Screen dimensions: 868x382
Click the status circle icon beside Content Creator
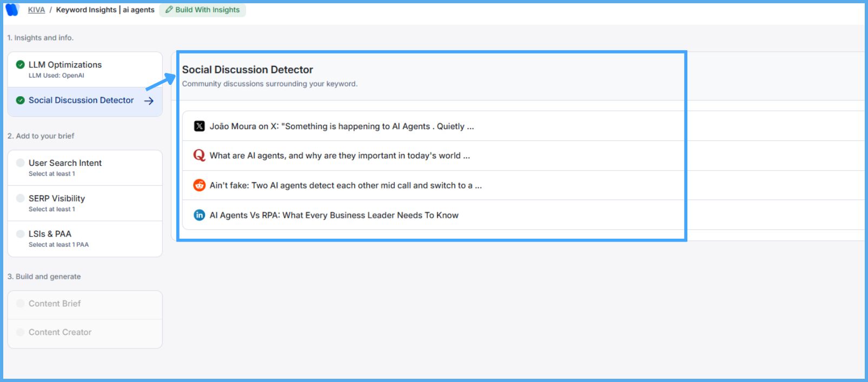point(20,332)
